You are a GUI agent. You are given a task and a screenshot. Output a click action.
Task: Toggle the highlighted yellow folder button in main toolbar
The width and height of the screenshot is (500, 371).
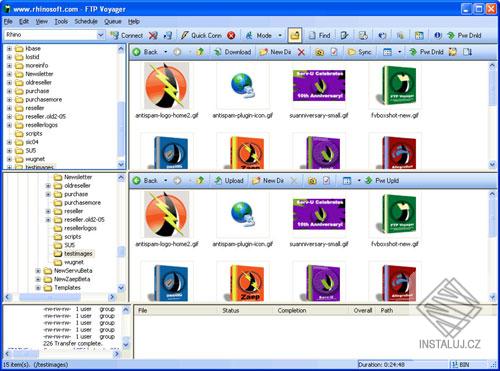(295, 35)
